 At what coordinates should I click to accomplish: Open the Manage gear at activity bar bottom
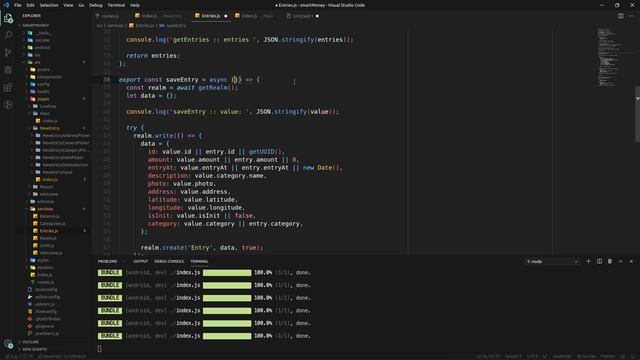click(8, 344)
